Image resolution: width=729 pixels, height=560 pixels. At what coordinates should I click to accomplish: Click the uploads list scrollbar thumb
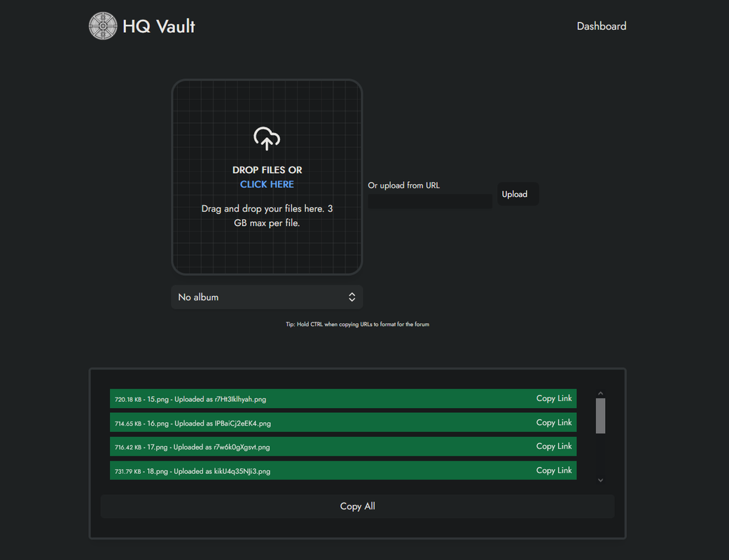(x=601, y=416)
